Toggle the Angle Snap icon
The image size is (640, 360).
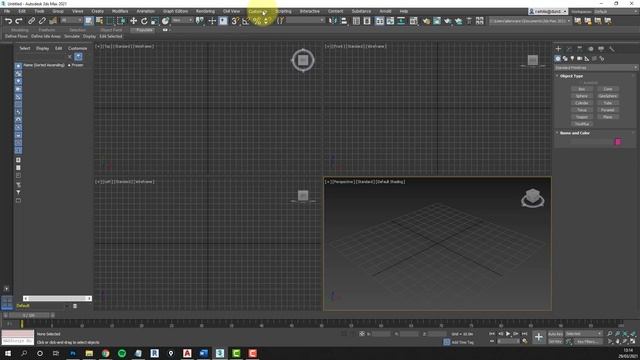[x=246, y=21]
